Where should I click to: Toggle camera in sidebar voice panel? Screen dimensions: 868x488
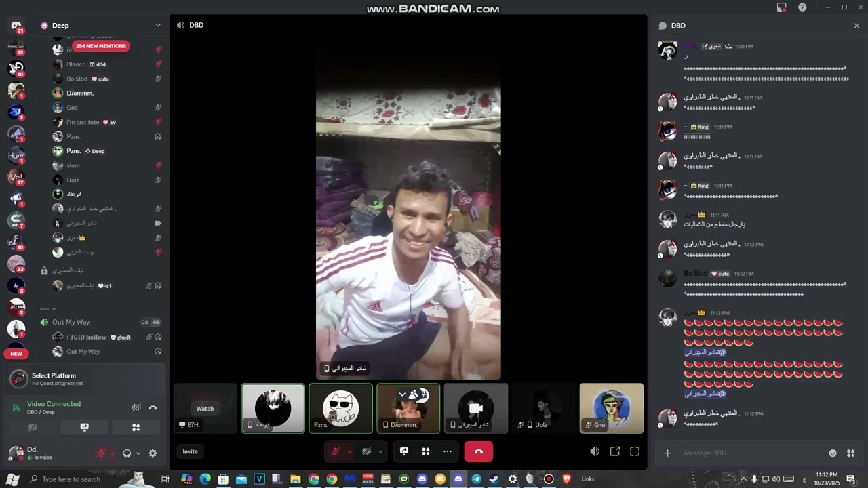point(33,428)
